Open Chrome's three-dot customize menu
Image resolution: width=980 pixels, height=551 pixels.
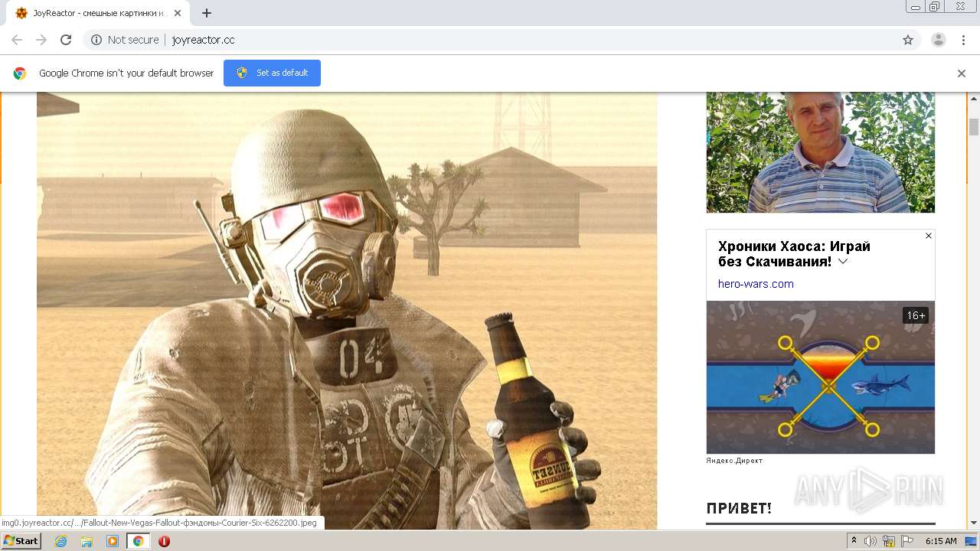point(964,40)
